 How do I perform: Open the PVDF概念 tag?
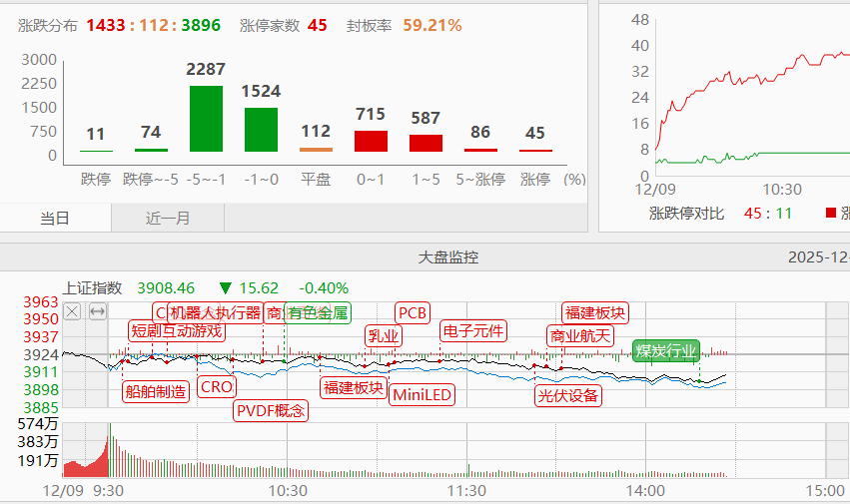(271, 410)
